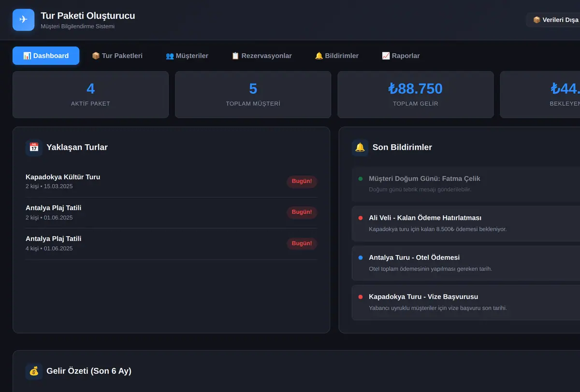This screenshot has width=580, height=392.
Task: Click the red dot on Vize Başvurusu notification
Action: pos(361,297)
